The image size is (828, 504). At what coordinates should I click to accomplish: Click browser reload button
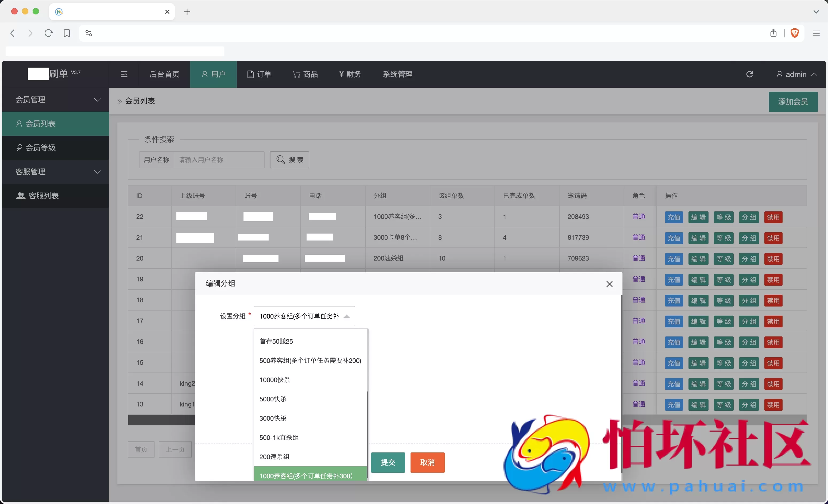[48, 33]
